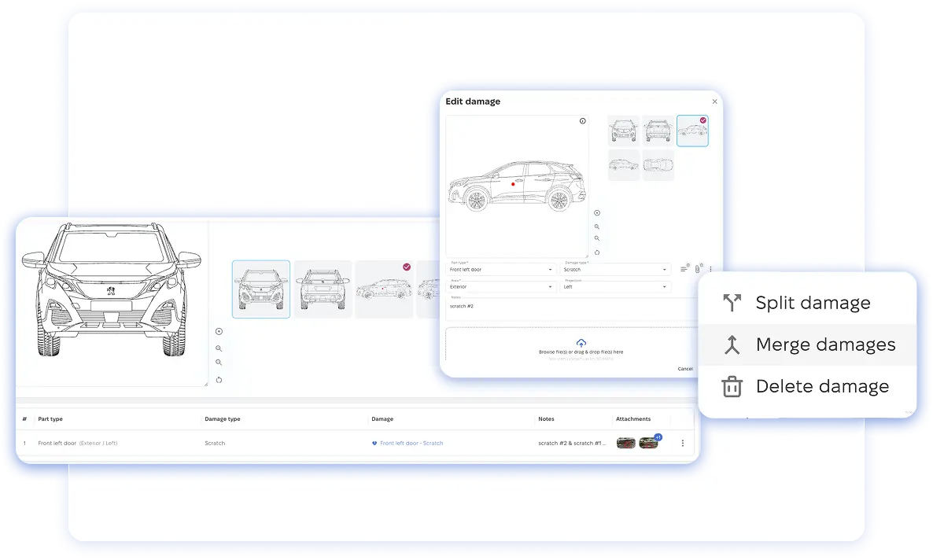Choose Split damage from the context menu

813,303
